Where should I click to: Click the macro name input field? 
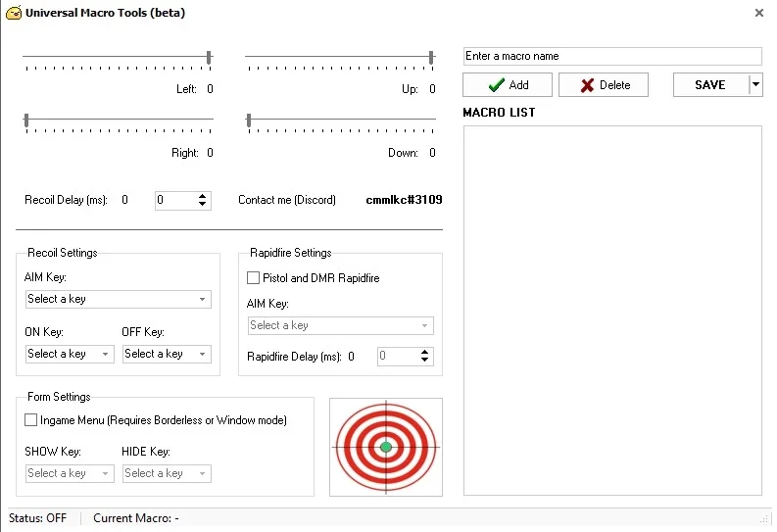point(612,56)
